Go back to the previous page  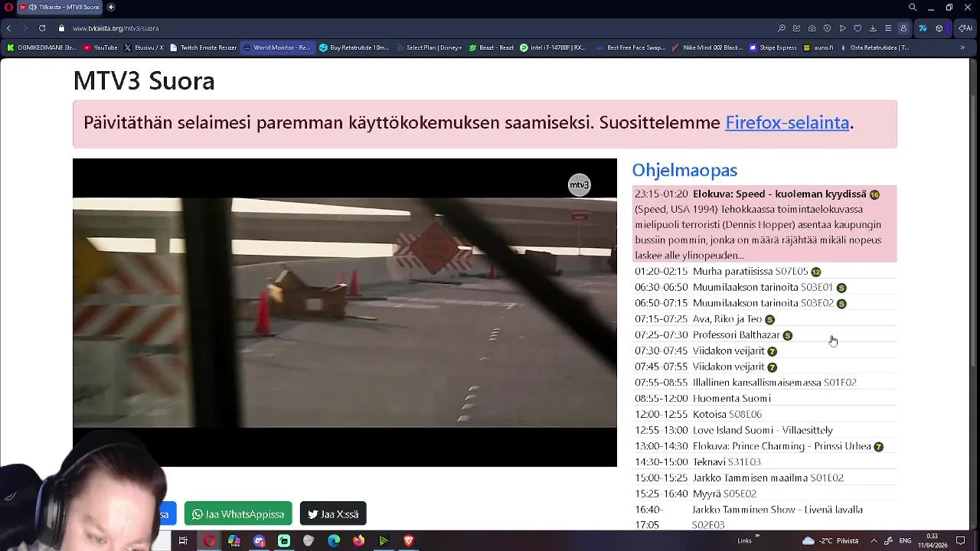click(x=8, y=28)
